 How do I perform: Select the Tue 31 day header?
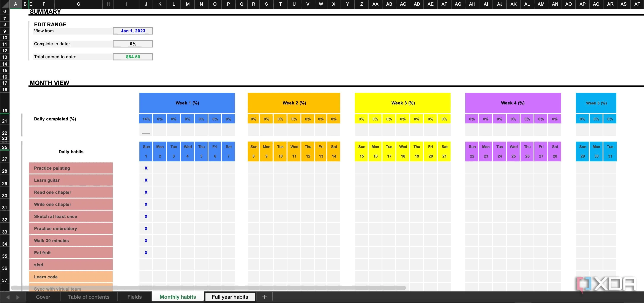point(610,151)
